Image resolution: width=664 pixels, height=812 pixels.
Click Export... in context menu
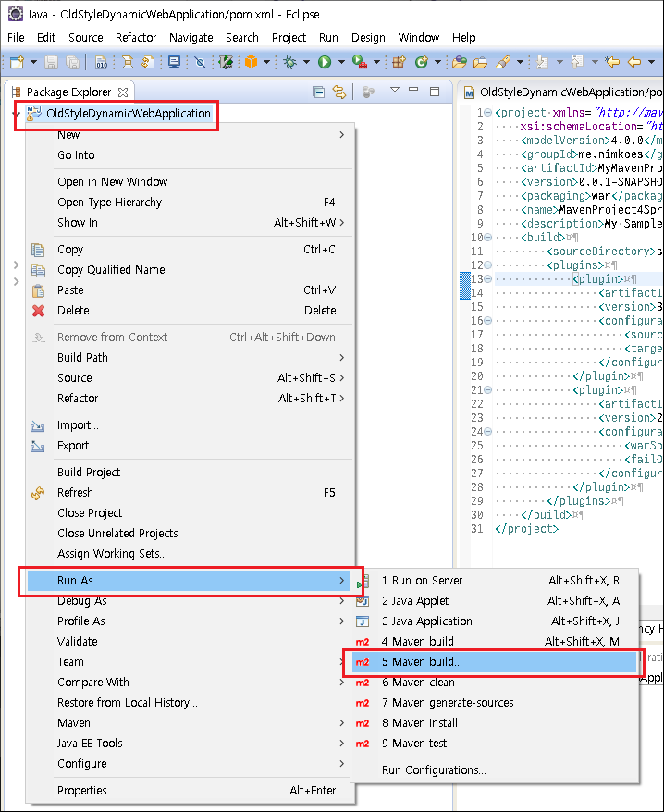(x=190, y=446)
